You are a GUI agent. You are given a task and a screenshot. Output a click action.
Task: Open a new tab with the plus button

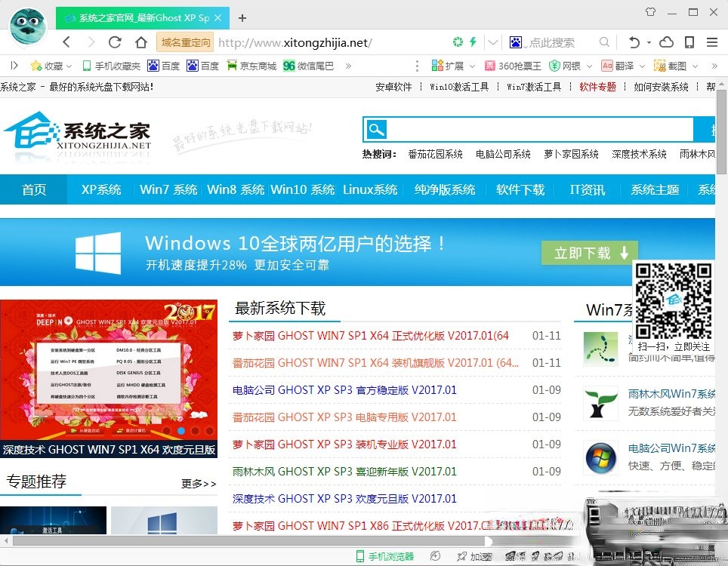(x=242, y=18)
